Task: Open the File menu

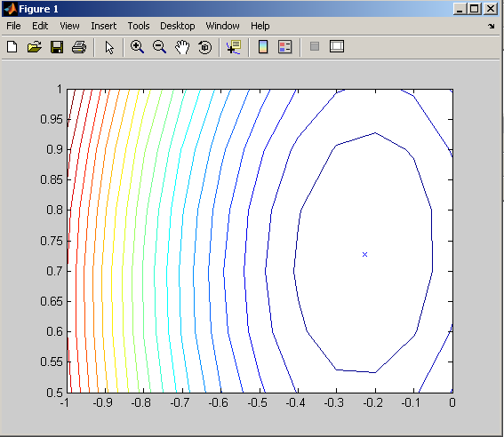Action: [x=13, y=26]
